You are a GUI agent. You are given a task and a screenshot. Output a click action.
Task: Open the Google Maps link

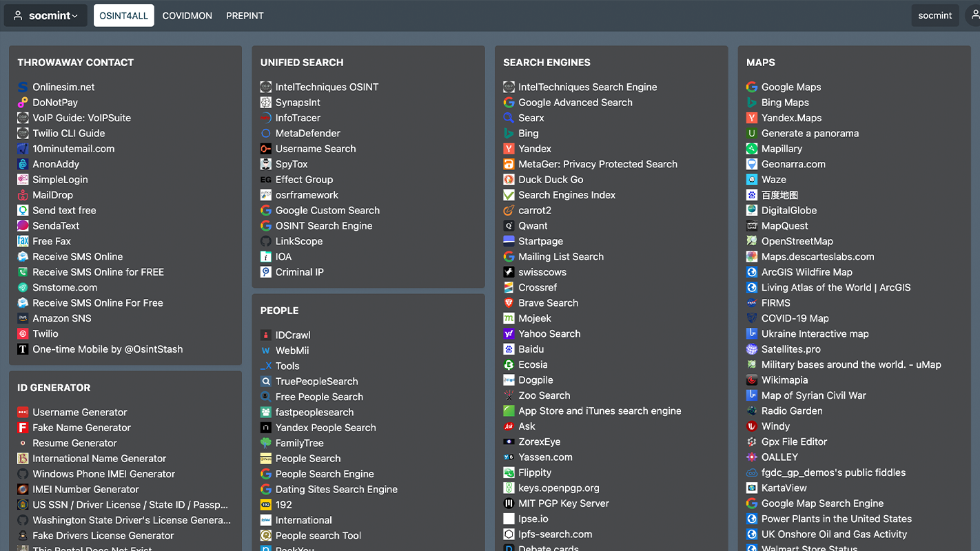coord(791,87)
